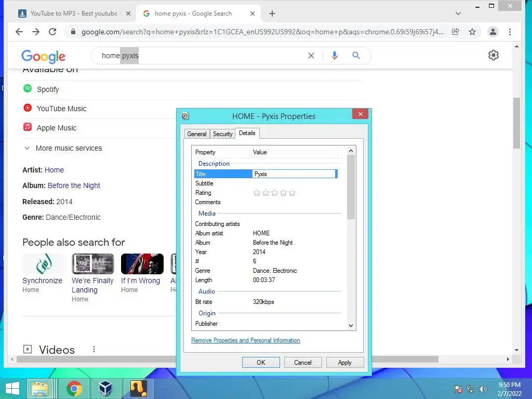The width and height of the screenshot is (532, 399).
Task: Switch to the Security tab in Properties
Action: (x=222, y=134)
